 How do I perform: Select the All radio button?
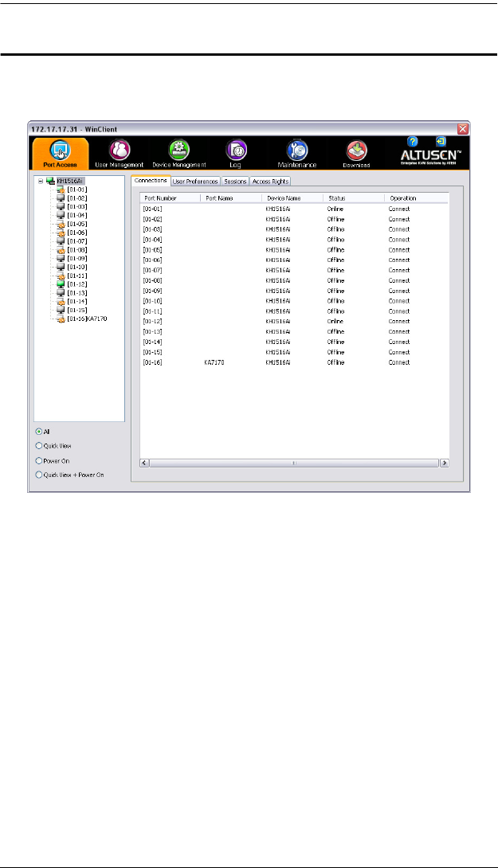point(39,432)
